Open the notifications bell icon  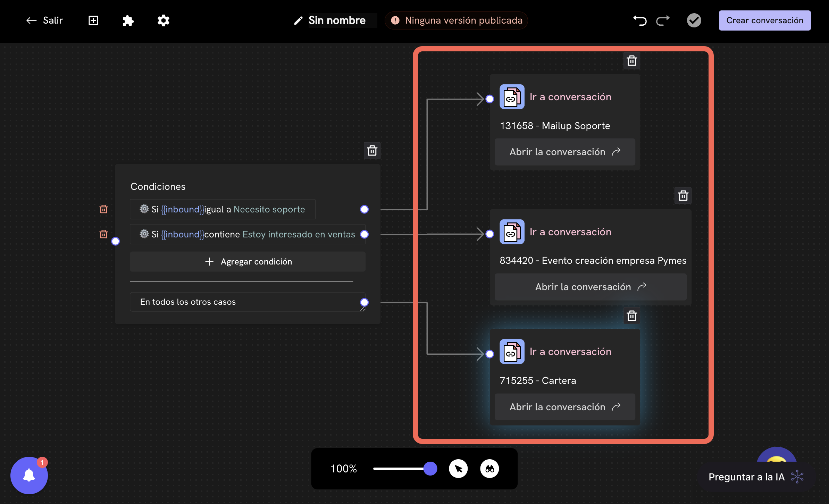[29, 475]
